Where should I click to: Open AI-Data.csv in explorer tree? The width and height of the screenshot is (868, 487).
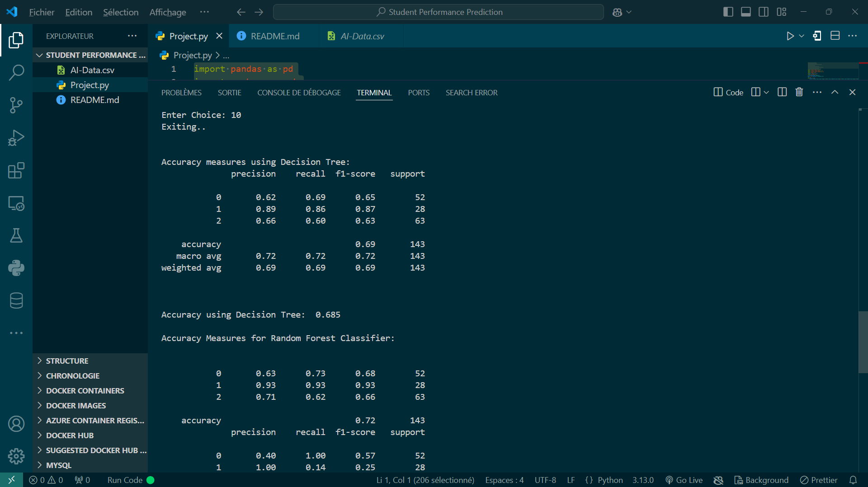click(x=92, y=70)
